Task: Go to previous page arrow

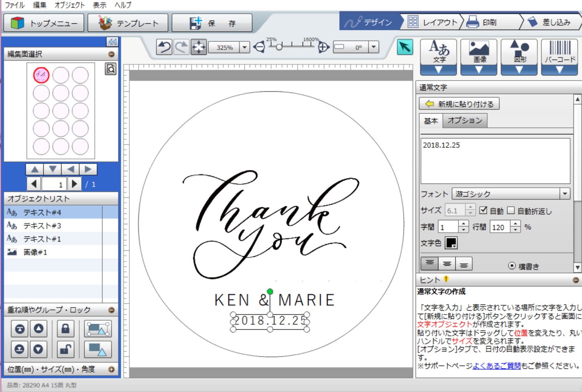Action: pos(34,184)
